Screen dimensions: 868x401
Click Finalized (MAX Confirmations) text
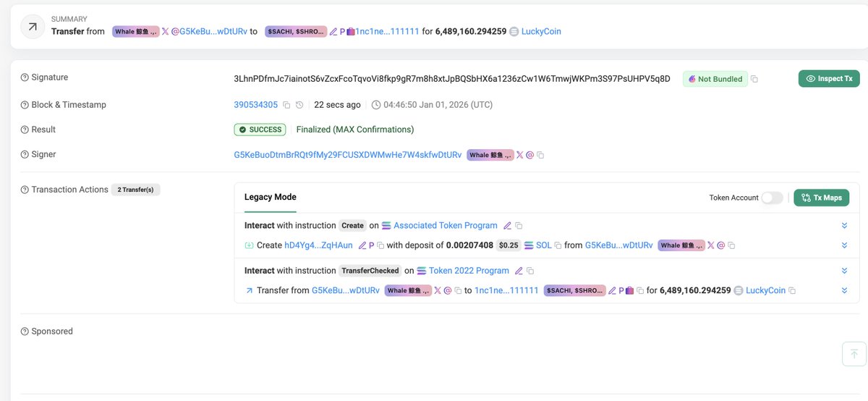[355, 130]
